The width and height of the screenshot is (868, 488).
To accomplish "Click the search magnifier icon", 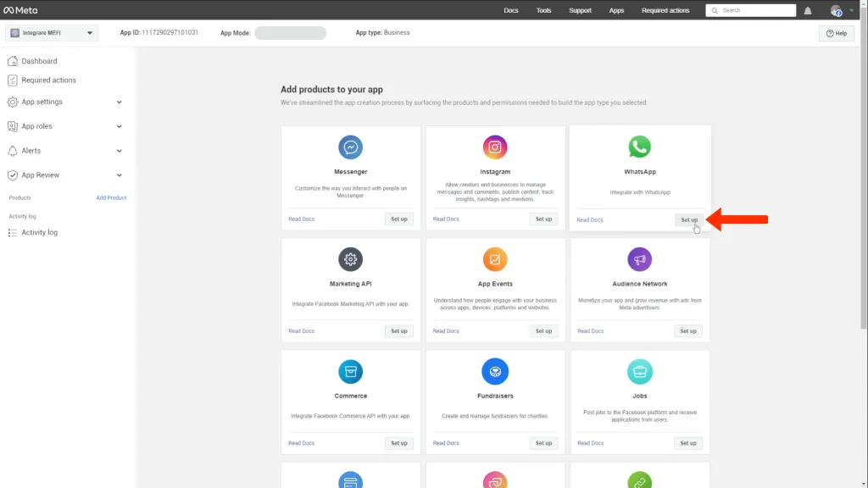I will point(715,10).
